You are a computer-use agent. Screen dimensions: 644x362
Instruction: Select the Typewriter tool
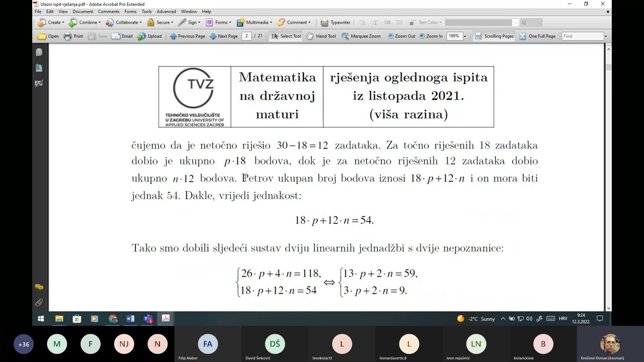(x=336, y=22)
